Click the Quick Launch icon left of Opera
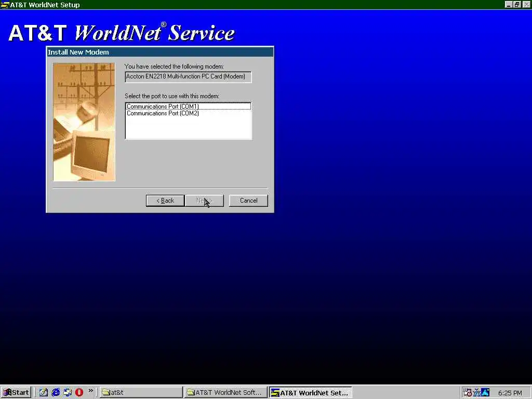Screen dimensions: 532x399 [x=68, y=392]
